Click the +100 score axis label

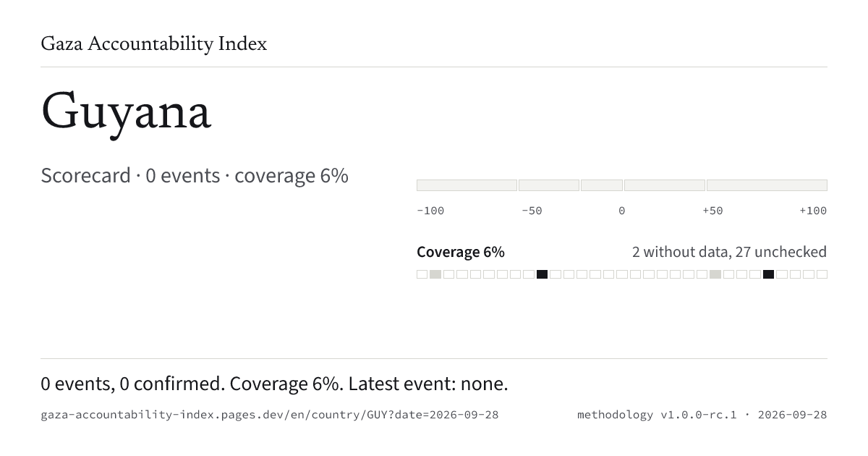click(x=813, y=211)
